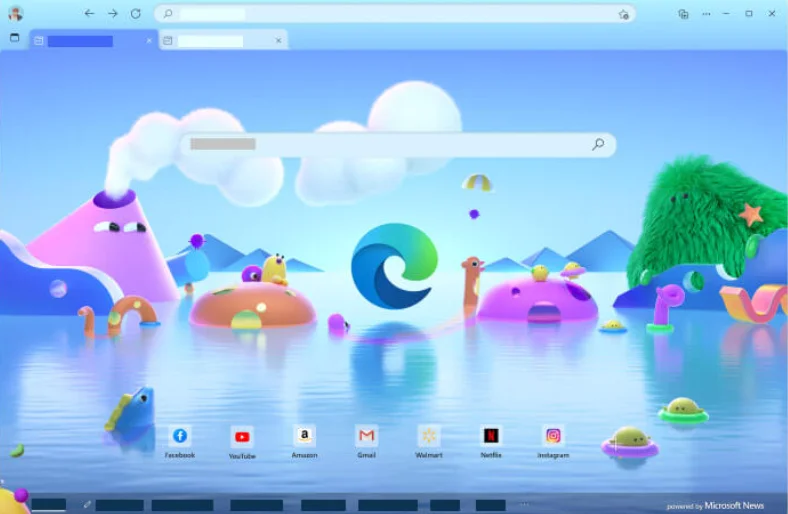This screenshot has height=514, width=788.
Task: Open the Amazon quick link
Action: pyautogui.click(x=305, y=442)
